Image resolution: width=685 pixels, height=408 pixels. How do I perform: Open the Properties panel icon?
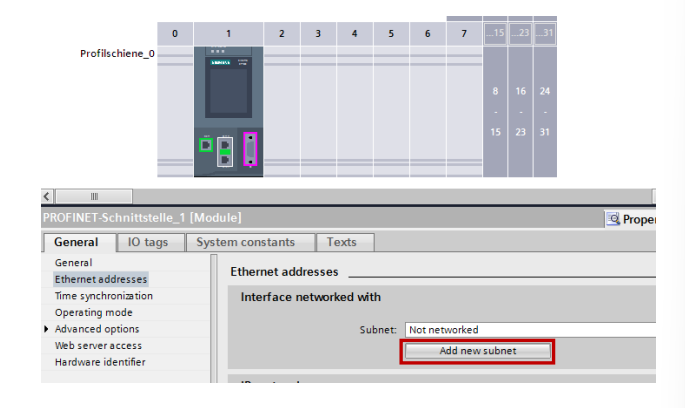[x=613, y=218]
